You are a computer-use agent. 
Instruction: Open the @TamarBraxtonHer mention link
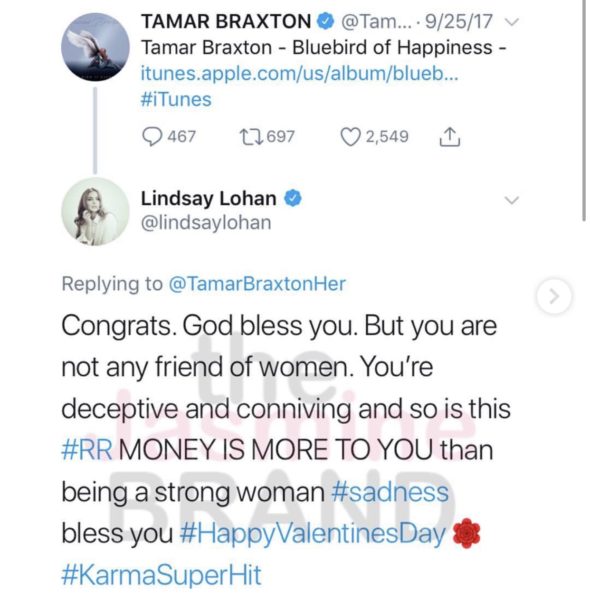coord(257,284)
